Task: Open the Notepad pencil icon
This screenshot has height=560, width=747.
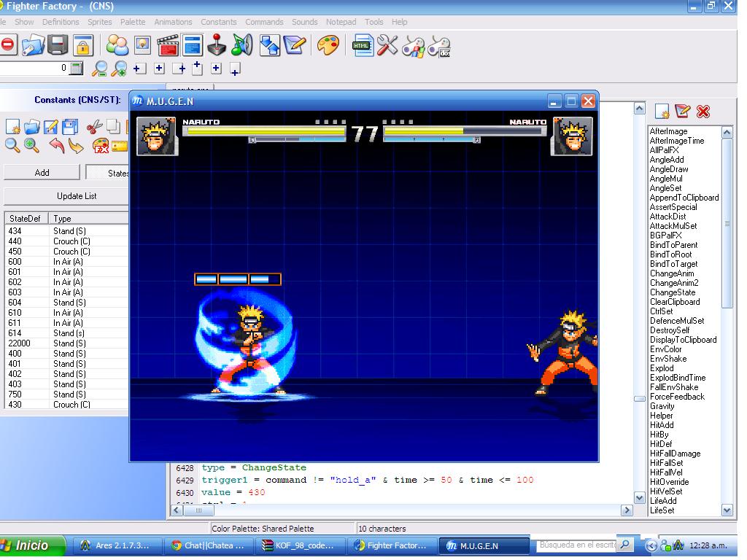Action: click(295, 45)
